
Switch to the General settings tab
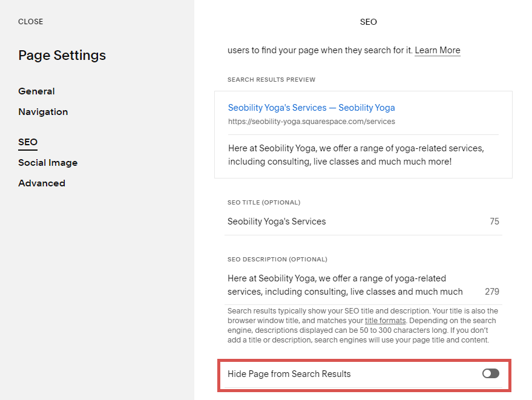coord(36,91)
